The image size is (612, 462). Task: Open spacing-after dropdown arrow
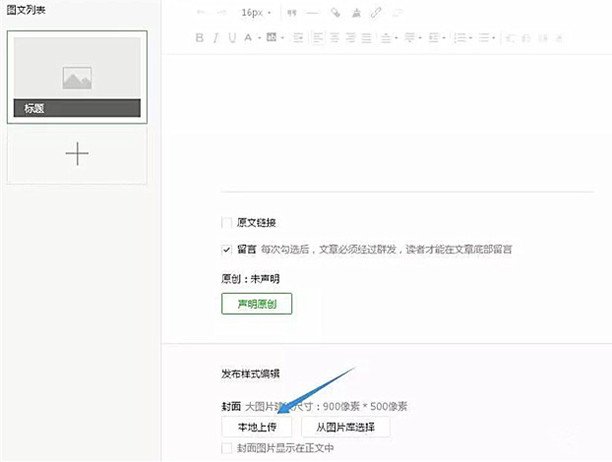click(x=420, y=38)
